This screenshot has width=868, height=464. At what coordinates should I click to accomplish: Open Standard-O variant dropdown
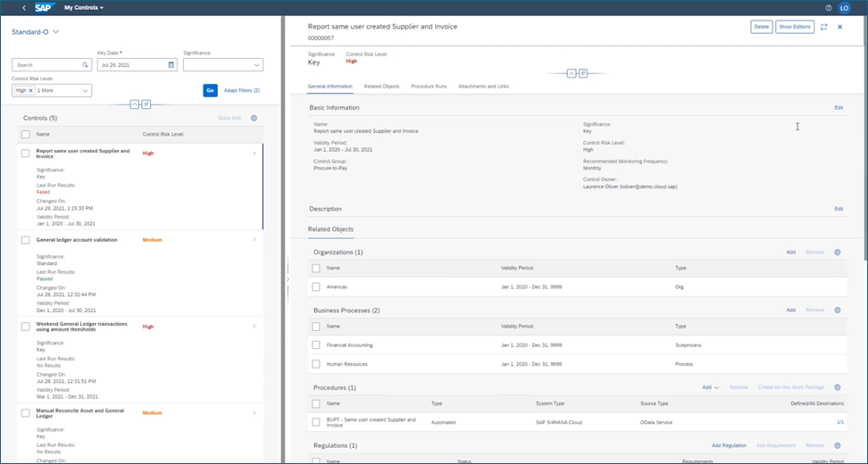36,32
